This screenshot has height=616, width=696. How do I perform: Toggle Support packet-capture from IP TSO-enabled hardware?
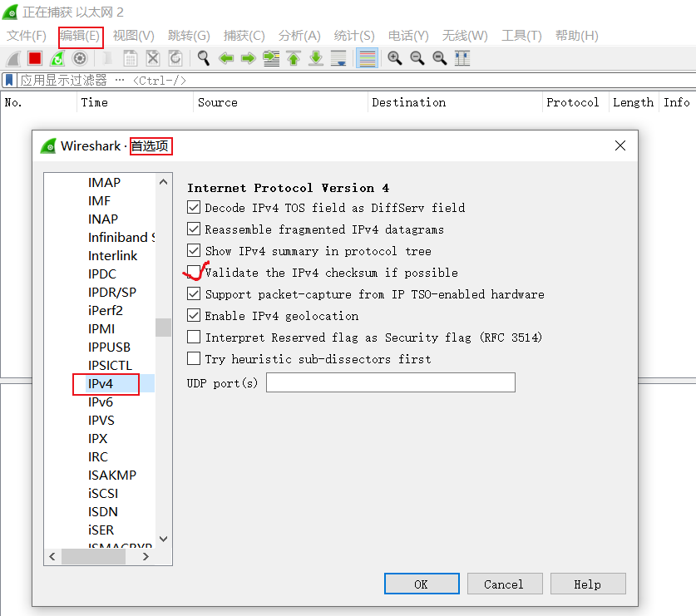pyautogui.click(x=194, y=293)
